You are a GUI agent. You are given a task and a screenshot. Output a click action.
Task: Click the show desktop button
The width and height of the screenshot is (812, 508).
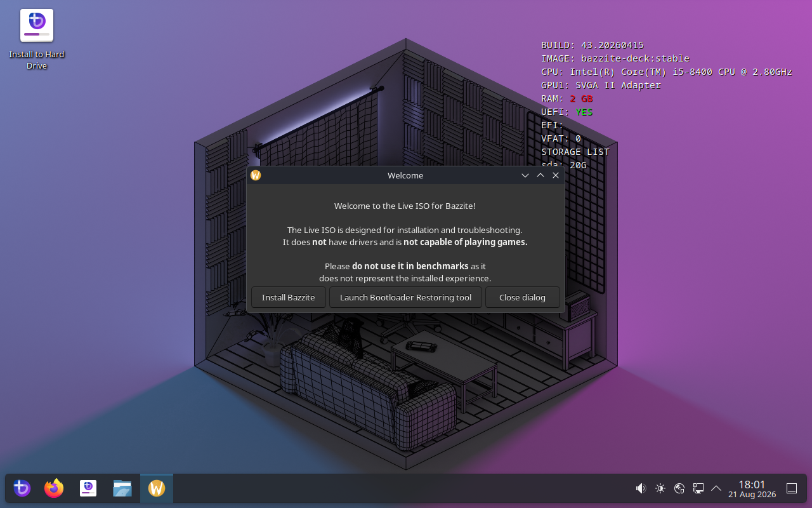[x=792, y=488]
